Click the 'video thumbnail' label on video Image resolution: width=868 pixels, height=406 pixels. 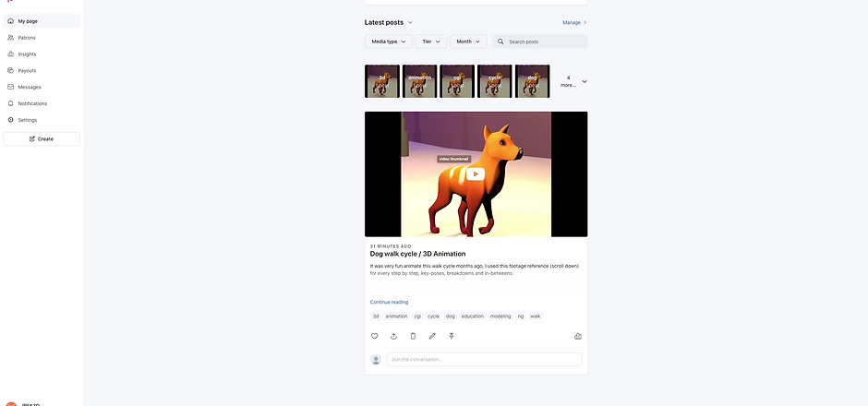click(453, 159)
